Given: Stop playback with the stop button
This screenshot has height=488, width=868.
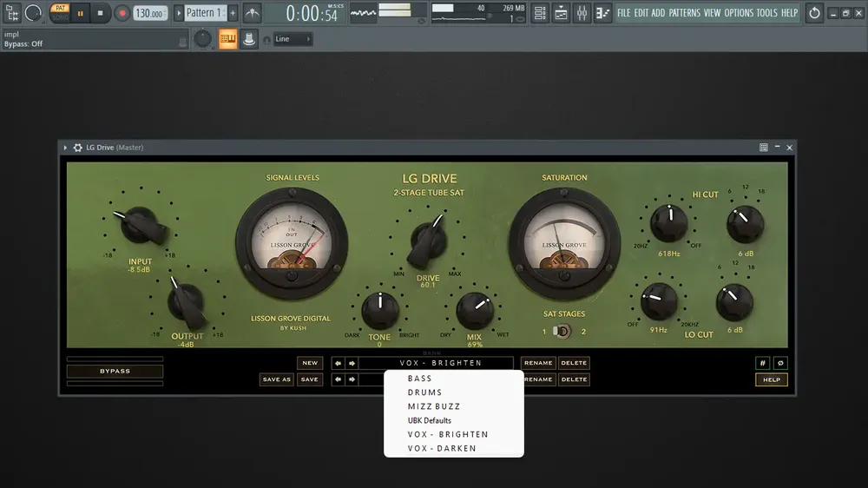Looking at the screenshot, I should click(x=100, y=13).
